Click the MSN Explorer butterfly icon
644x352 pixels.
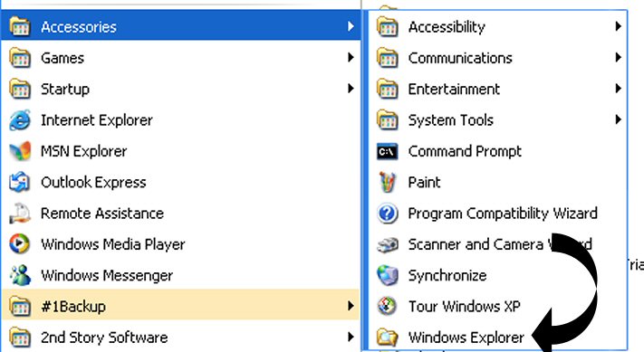pos(20,151)
